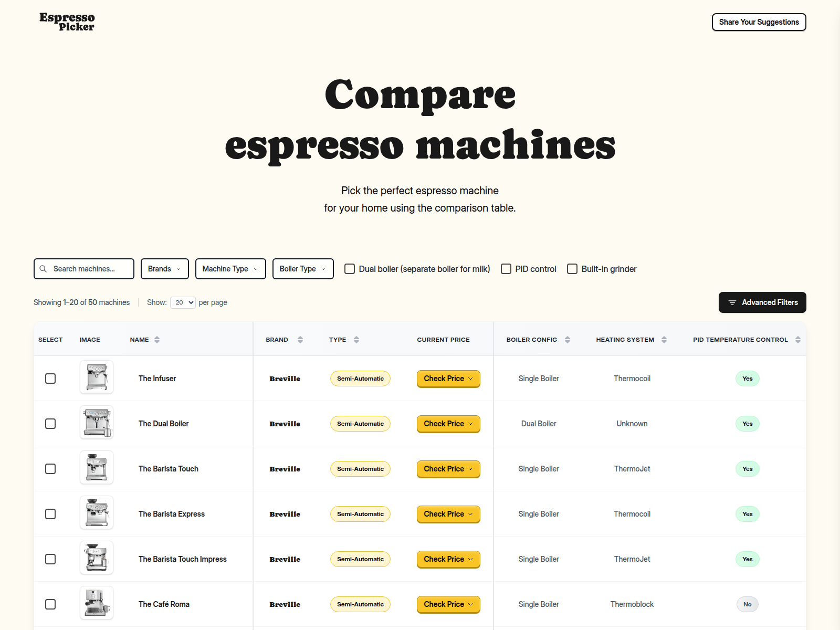Expand Check Price for The Infuser
Image resolution: width=840 pixels, height=630 pixels.
pos(448,379)
